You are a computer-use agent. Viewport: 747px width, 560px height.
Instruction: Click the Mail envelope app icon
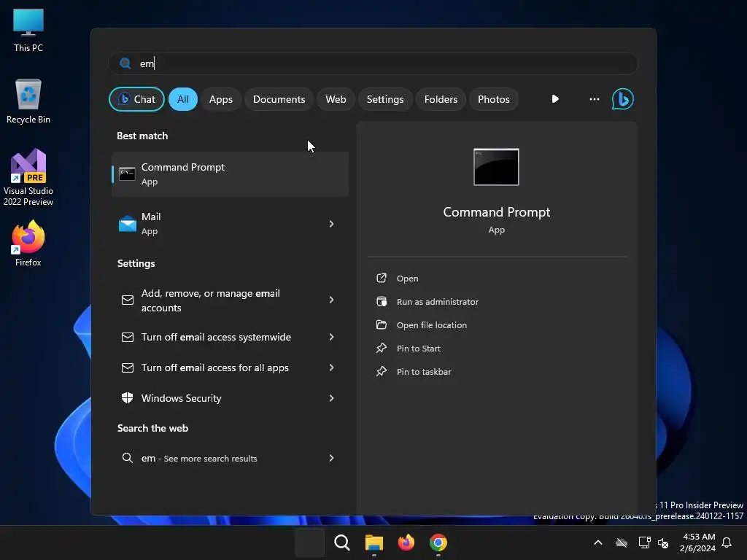pyautogui.click(x=127, y=224)
